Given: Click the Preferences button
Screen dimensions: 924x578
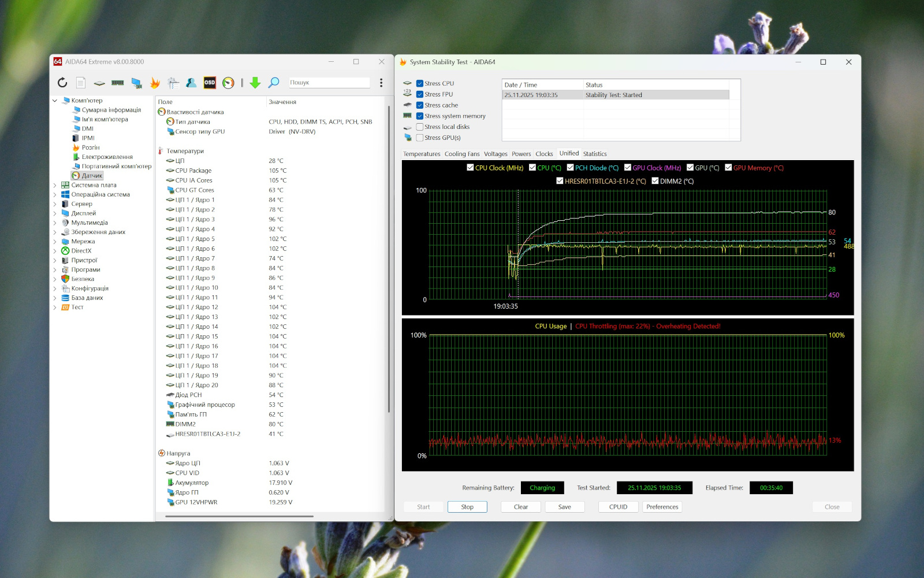Looking at the screenshot, I should pos(662,507).
